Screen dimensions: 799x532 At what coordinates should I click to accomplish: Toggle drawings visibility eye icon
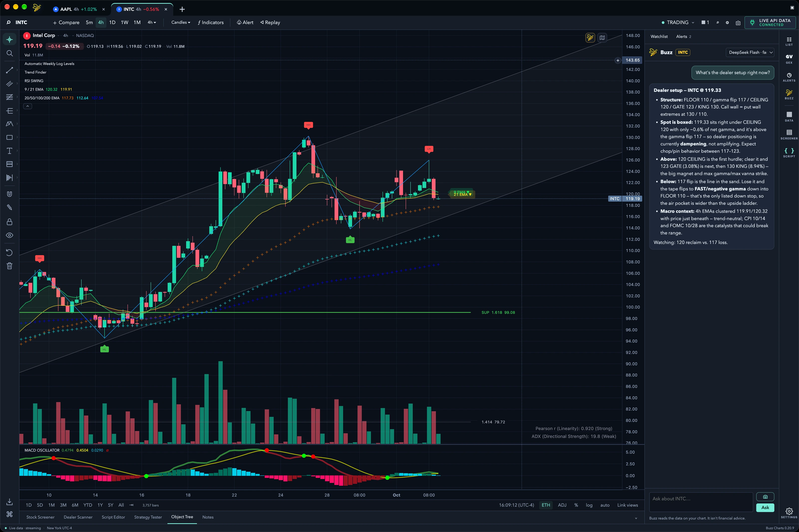coord(9,235)
